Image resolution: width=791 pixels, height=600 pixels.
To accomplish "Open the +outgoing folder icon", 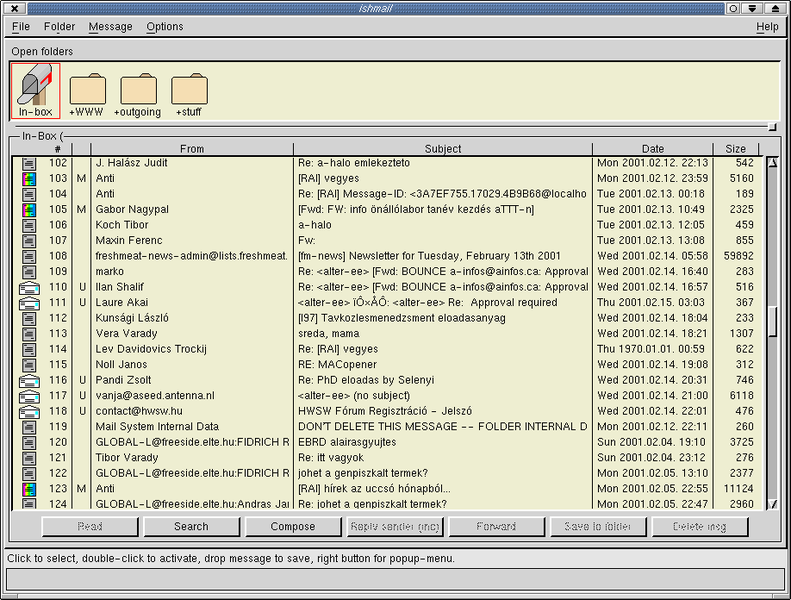I will coord(138,95).
